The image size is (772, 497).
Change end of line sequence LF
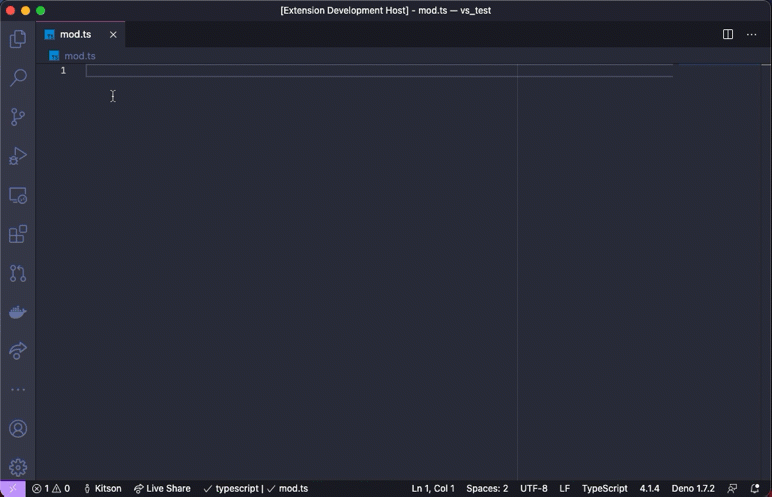pos(564,489)
